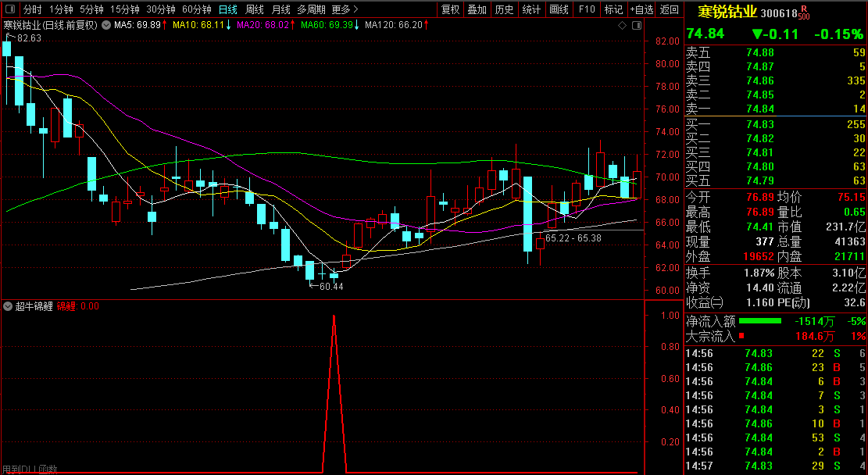Open F10 company information
868x475 pixels.
click(586, 9)
